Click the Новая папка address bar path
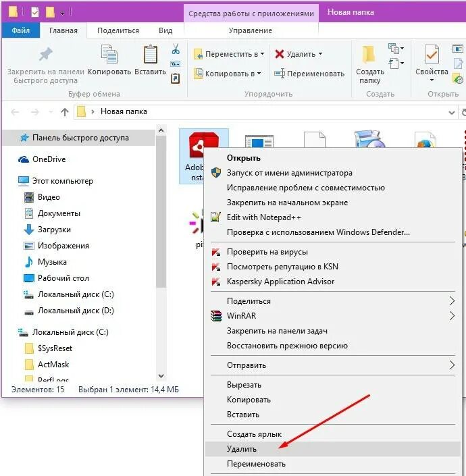The image size is (466, 476). [124, 111]
